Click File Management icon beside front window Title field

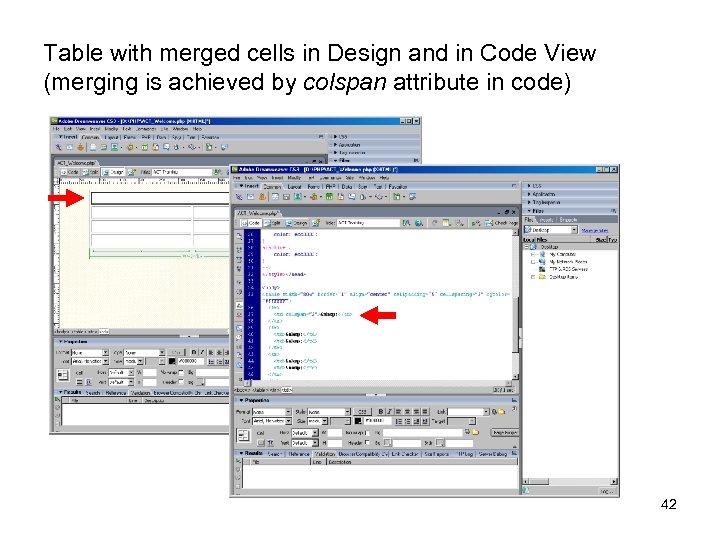point(406,223)
